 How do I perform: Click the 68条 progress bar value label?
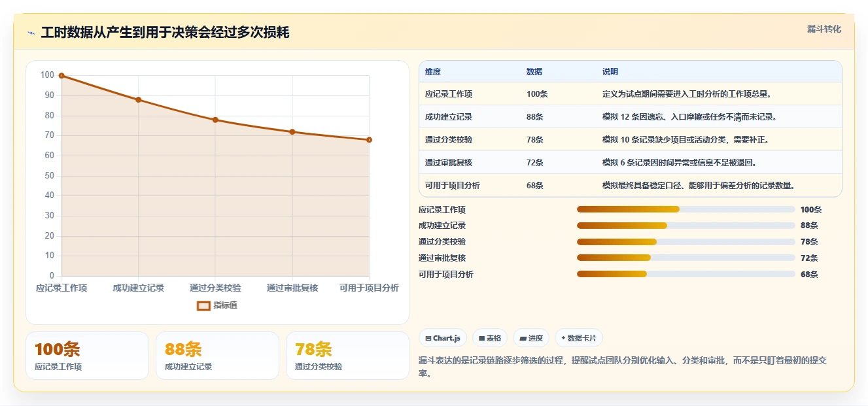click(809, 275)
